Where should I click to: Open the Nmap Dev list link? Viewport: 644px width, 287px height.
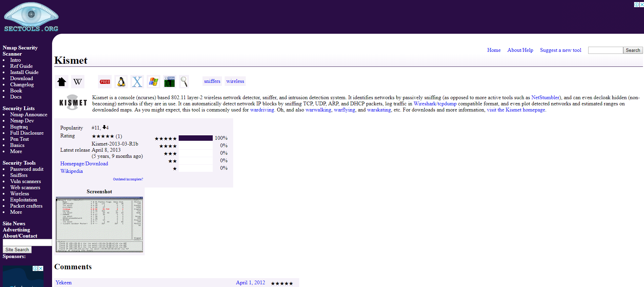coord(22,121)
